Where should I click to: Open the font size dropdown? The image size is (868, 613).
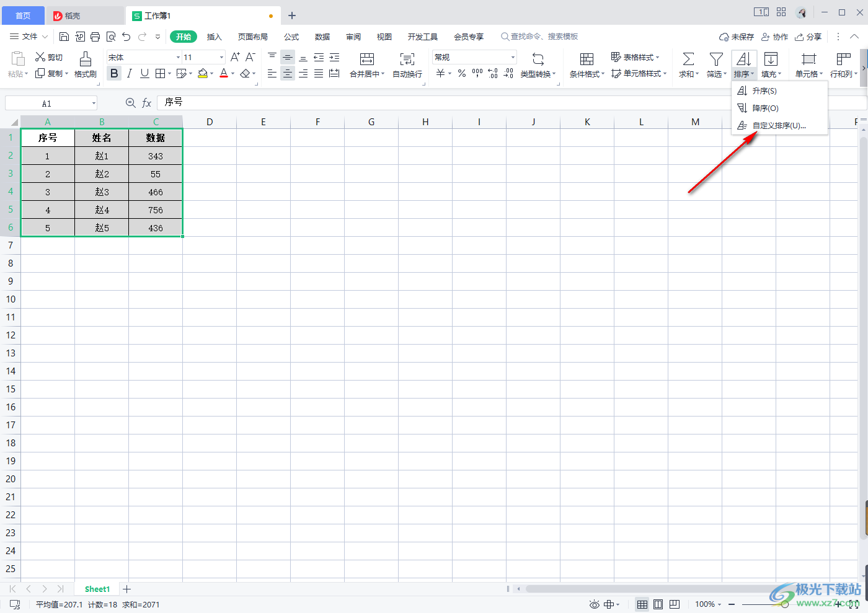pyautogui.click(x=221, y=57)
